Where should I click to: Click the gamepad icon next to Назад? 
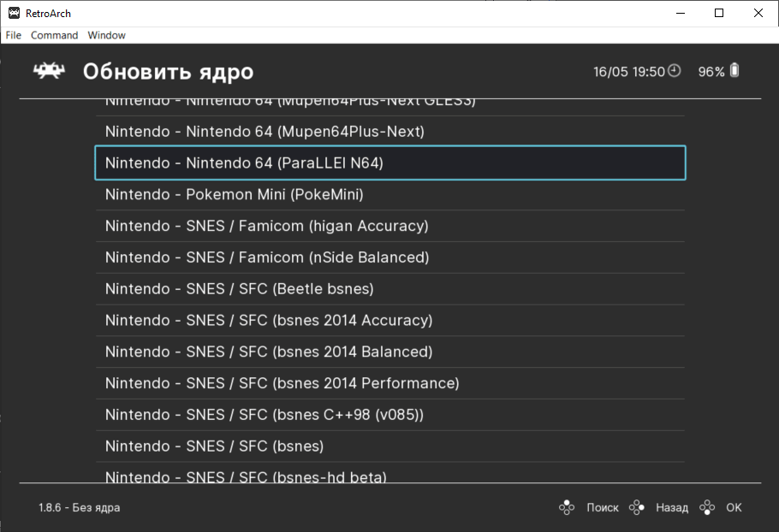(637, 508)
